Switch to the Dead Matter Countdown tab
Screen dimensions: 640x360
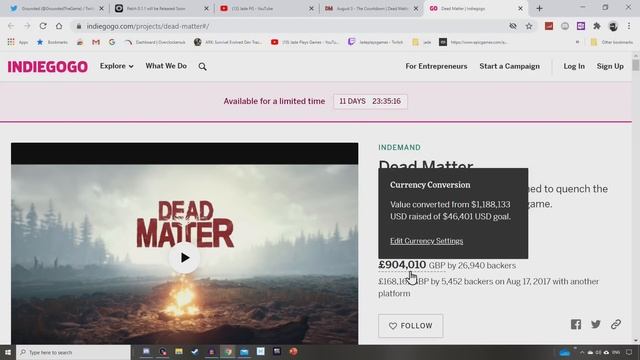click(x=372, y=8)
